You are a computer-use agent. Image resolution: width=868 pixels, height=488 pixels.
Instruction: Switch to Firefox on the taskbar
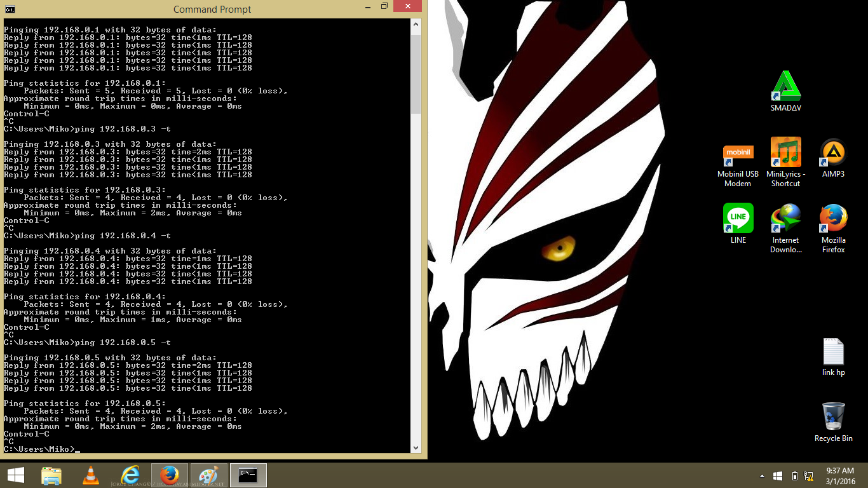[x=169, y=475]
